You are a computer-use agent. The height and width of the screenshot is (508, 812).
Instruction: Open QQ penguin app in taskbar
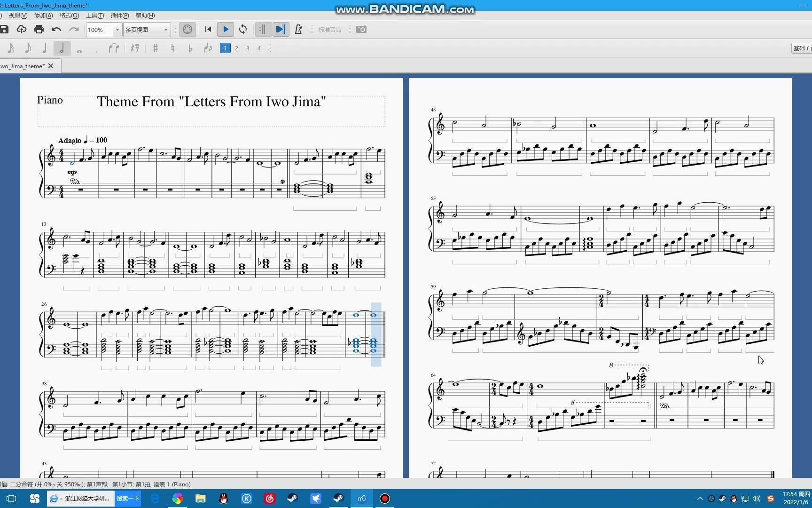224,499
